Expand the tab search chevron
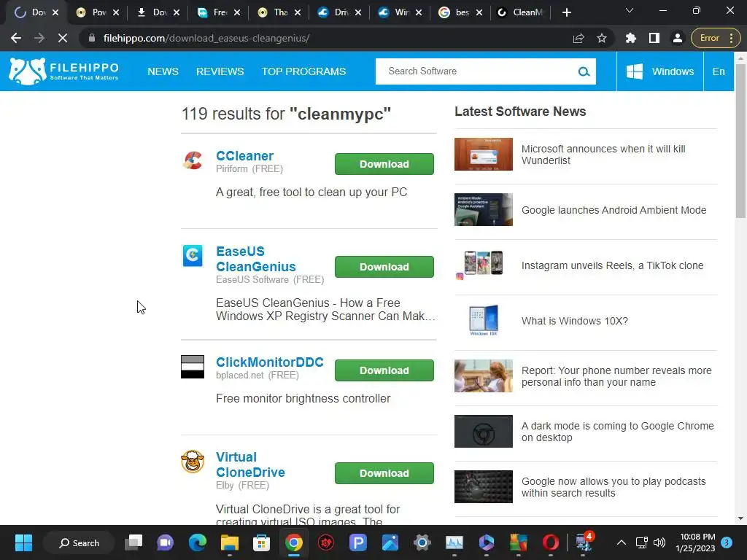The image size is (747, 560). pyautogui.click(x=630, y=10)
